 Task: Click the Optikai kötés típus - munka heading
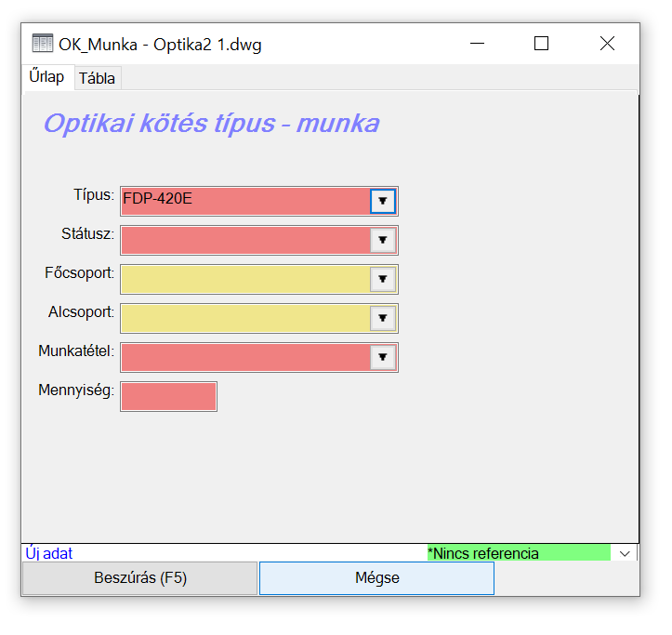212,124
